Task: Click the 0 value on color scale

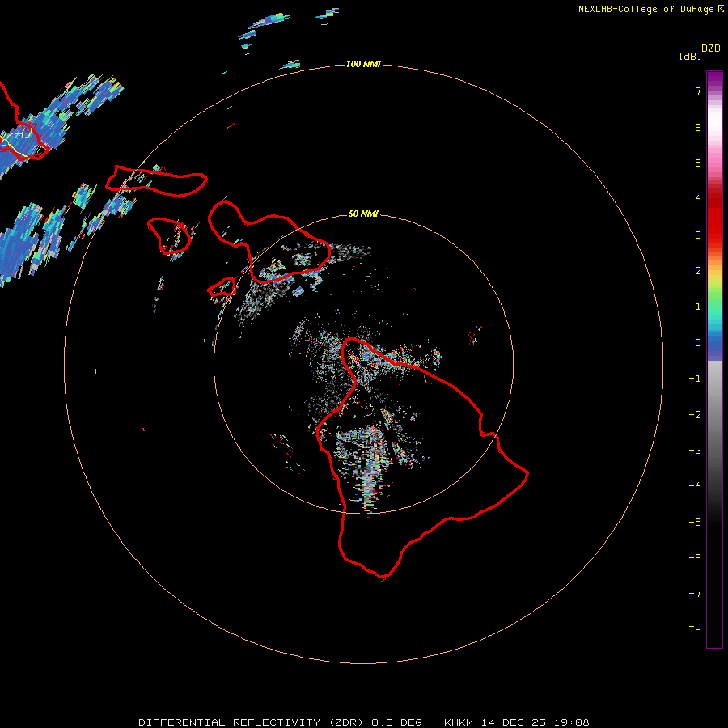Action: pos(698,343)
